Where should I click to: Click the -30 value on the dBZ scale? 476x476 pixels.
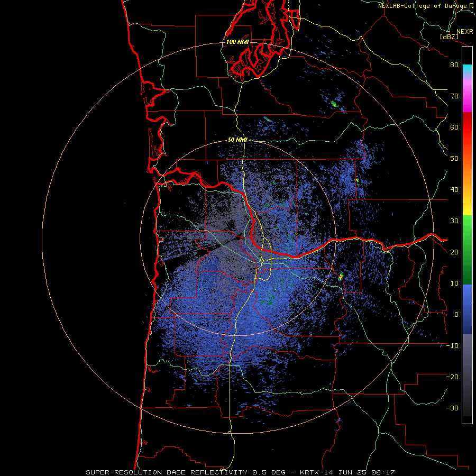[452, 408]
